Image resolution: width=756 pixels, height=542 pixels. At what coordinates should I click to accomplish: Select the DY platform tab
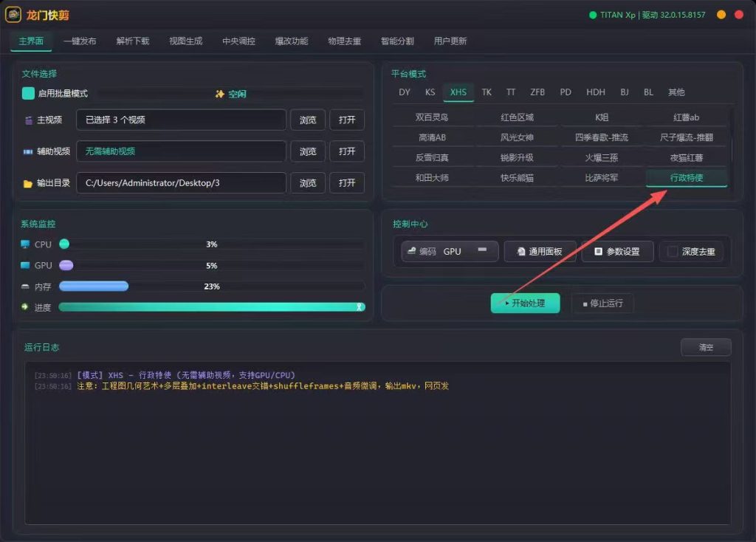pyautogui.click(x=405, y=92)
